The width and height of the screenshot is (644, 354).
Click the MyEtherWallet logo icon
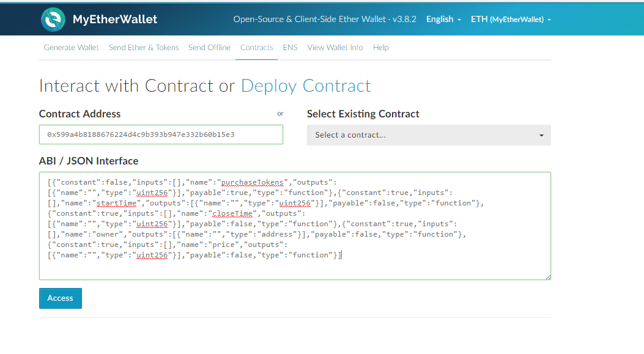click(53, 19)
